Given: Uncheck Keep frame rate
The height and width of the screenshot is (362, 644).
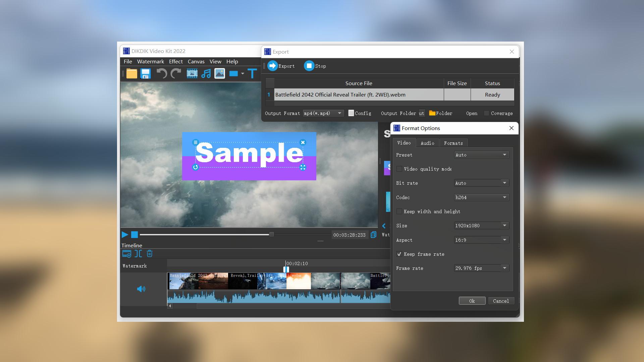Looking at the screenshot, I should 399,254.
